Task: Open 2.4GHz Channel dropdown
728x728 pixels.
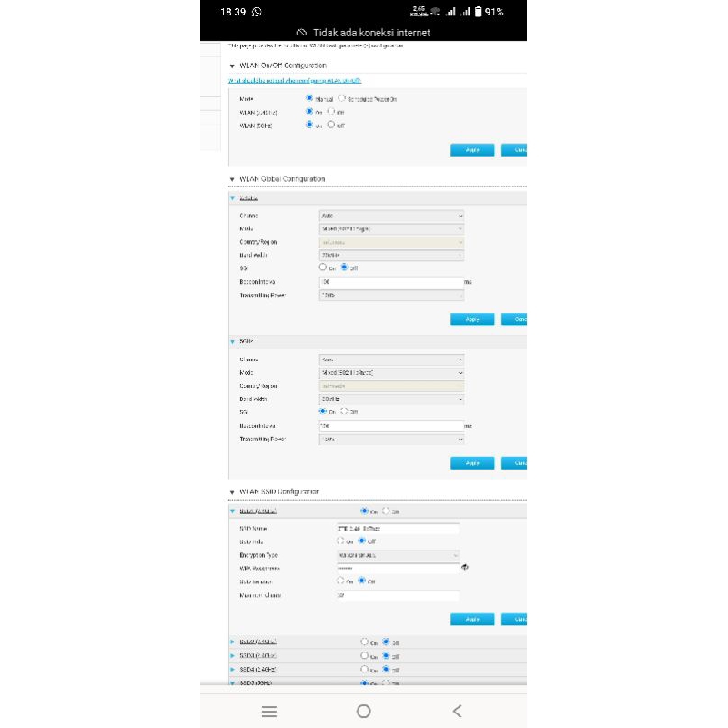Action: (x=391, y=216)
